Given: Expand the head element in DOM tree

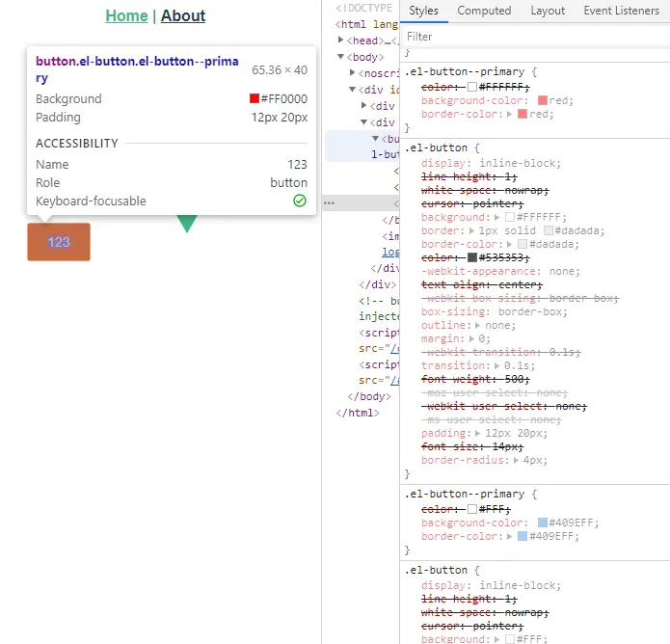Looking at the screenshot, I should (340, 40).
